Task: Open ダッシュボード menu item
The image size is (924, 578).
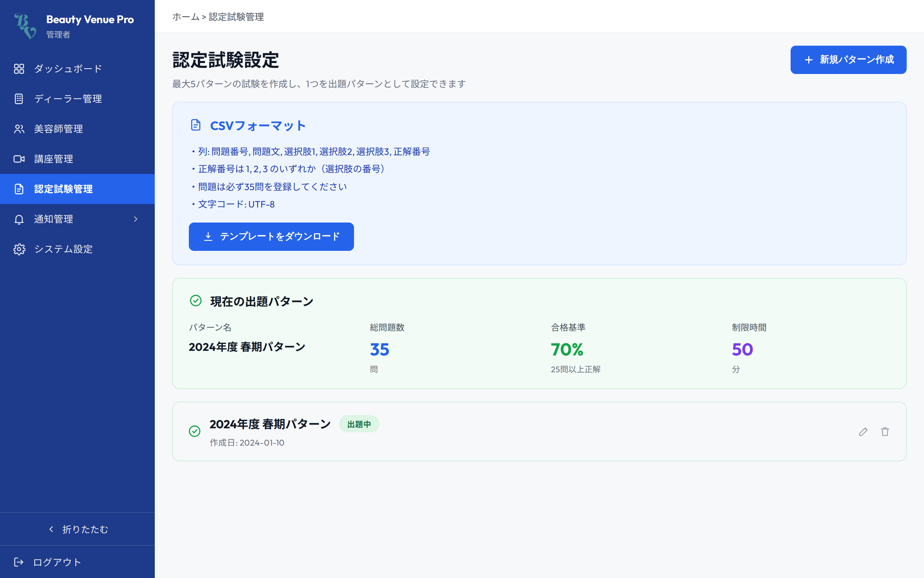Action: click(x=77, y=69)
